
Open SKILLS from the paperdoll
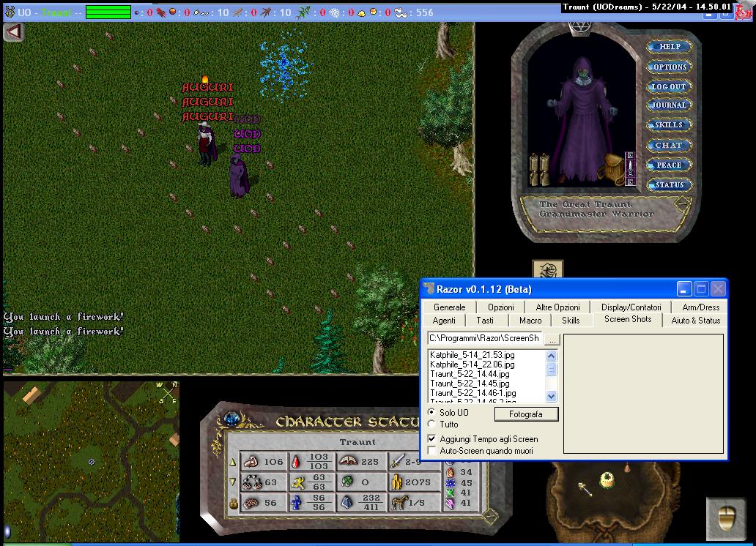tap(670, 125)
